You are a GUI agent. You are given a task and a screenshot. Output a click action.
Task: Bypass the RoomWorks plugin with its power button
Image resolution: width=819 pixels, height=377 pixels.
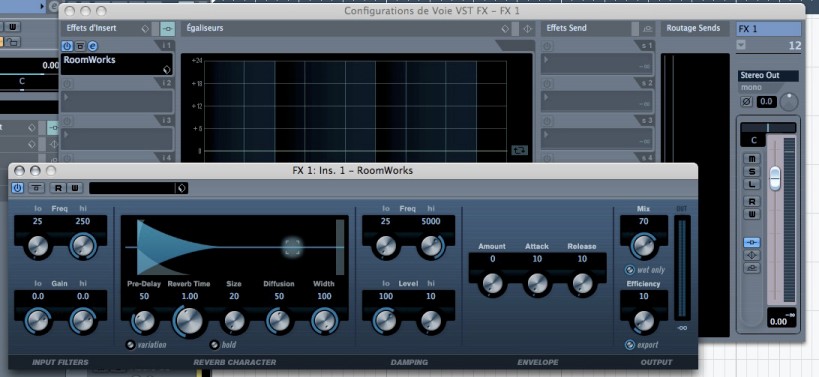(x=17, y=188)
